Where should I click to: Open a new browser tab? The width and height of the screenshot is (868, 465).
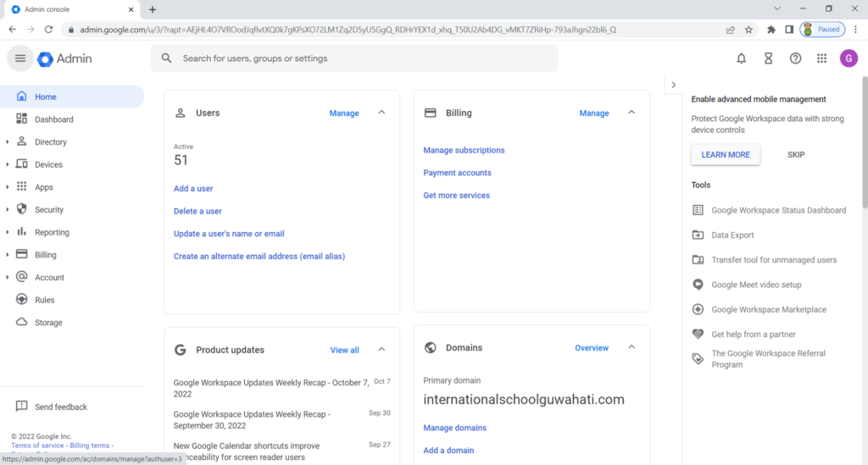point(153,9)
